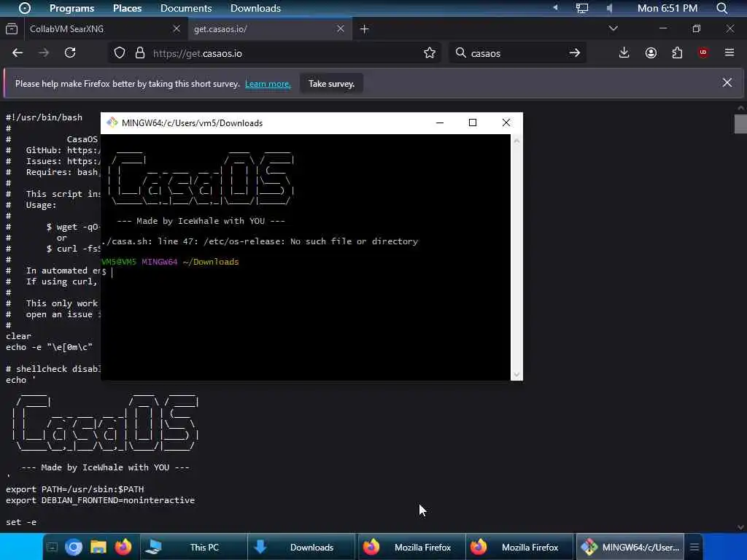Viewport: 747px width, 560px height.
Task: Launch Firefox from taskbar quick-launch icon
Action: coord(123,547)
